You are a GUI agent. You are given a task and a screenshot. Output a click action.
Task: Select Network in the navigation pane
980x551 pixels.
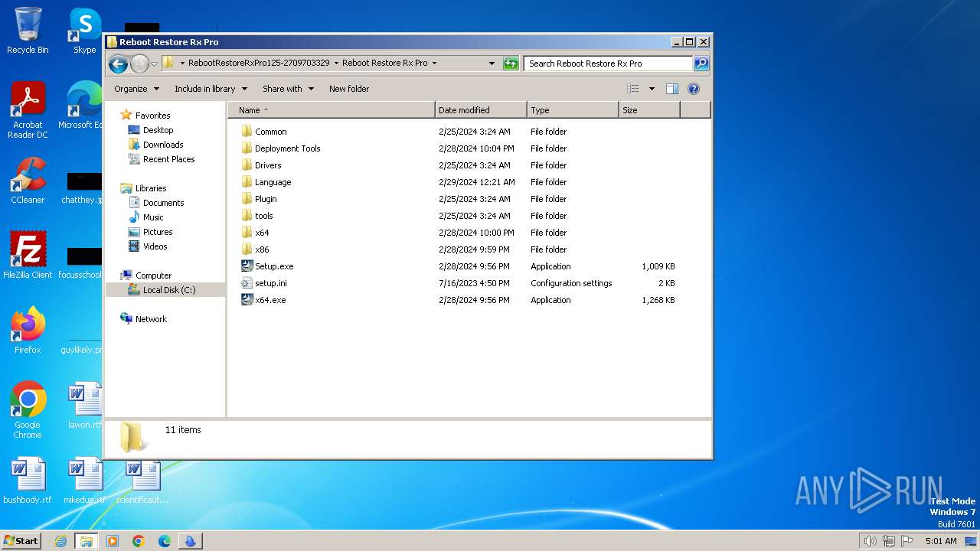[151, 319]
